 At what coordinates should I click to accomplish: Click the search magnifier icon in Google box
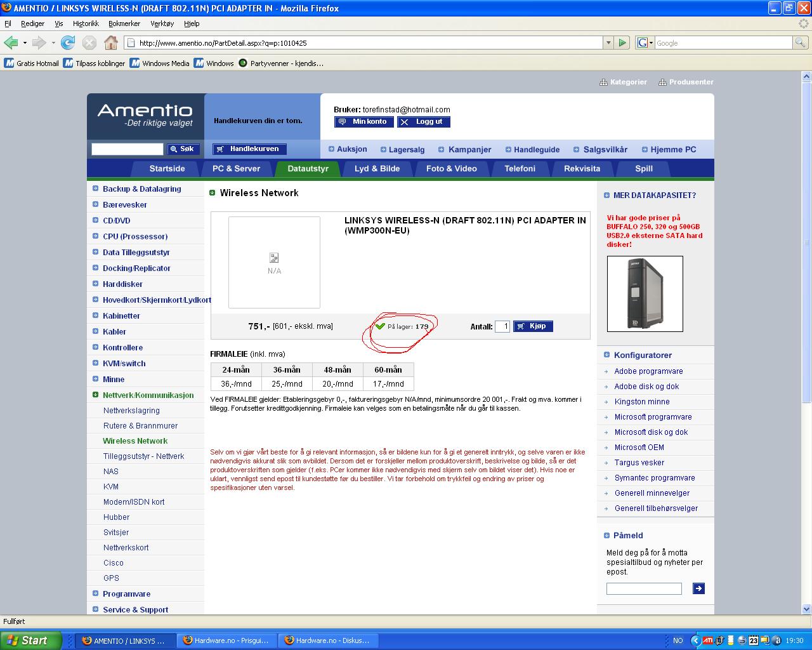click(801, 43)
